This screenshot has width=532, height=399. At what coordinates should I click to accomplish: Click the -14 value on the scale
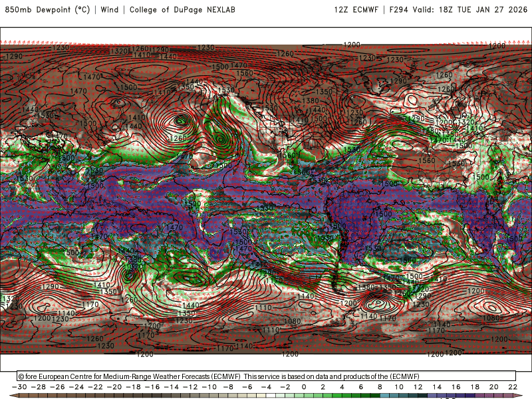[x=172, y=387]
